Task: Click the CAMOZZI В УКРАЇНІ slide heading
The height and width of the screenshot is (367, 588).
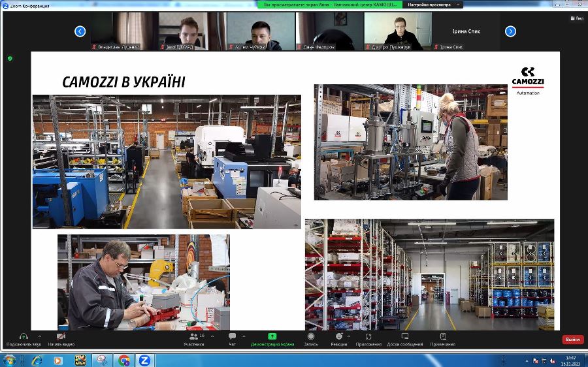Action: (x=123, y=82)
